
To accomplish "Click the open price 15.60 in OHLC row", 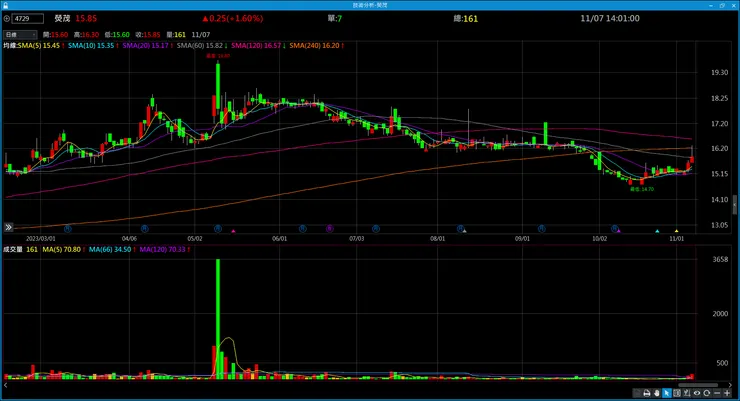I will pos(59,35).
